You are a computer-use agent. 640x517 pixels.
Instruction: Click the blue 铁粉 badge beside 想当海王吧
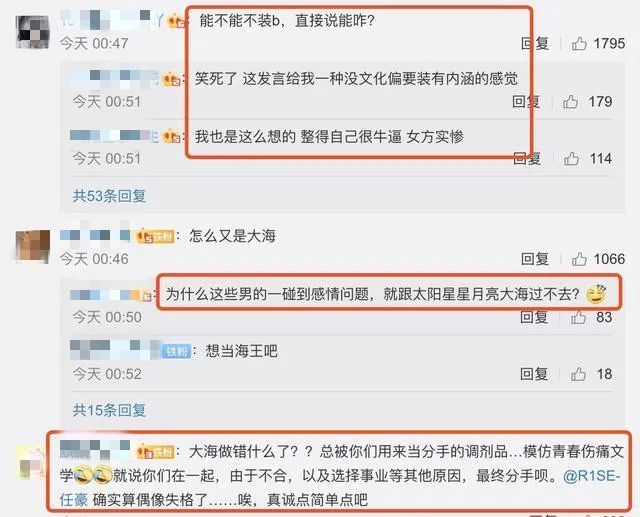(x=176, y=351)
